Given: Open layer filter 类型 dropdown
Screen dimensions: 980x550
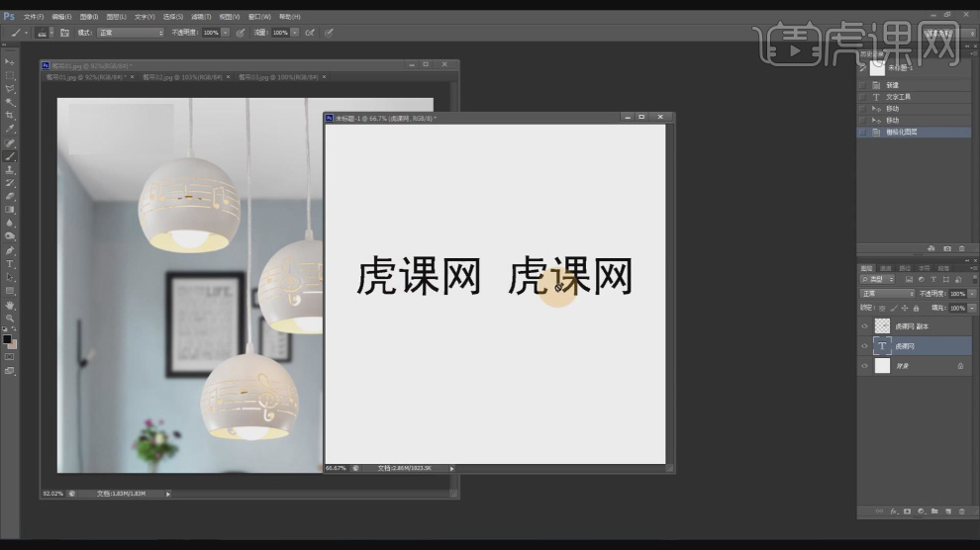Looking at the screenshot, I should tap(877, 280).
